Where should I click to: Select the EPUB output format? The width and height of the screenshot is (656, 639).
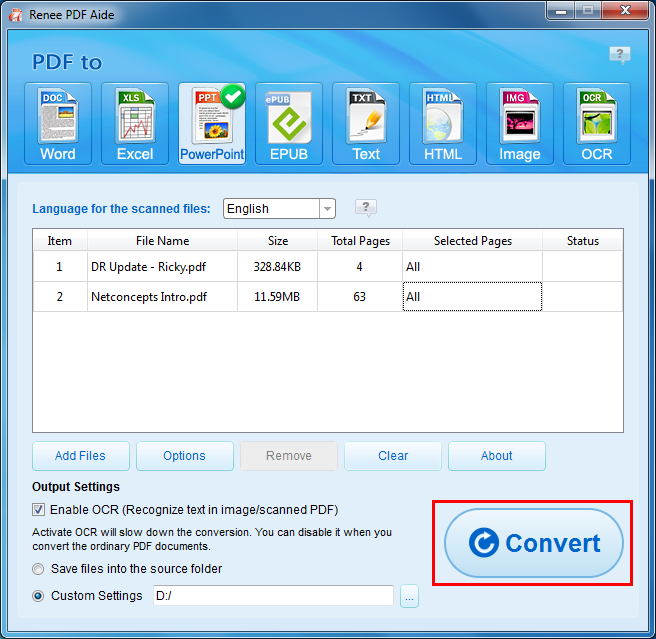(289, 123)
